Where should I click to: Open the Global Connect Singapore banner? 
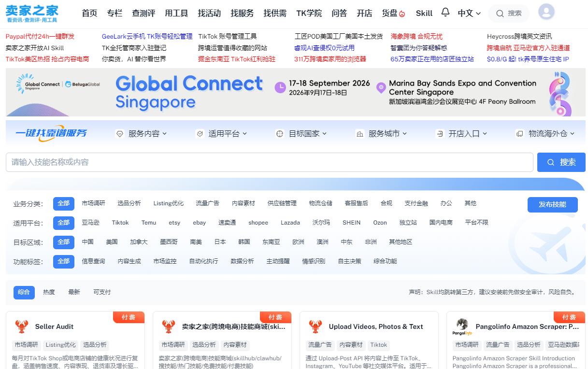pyautogui.click(x=295, y=92)
